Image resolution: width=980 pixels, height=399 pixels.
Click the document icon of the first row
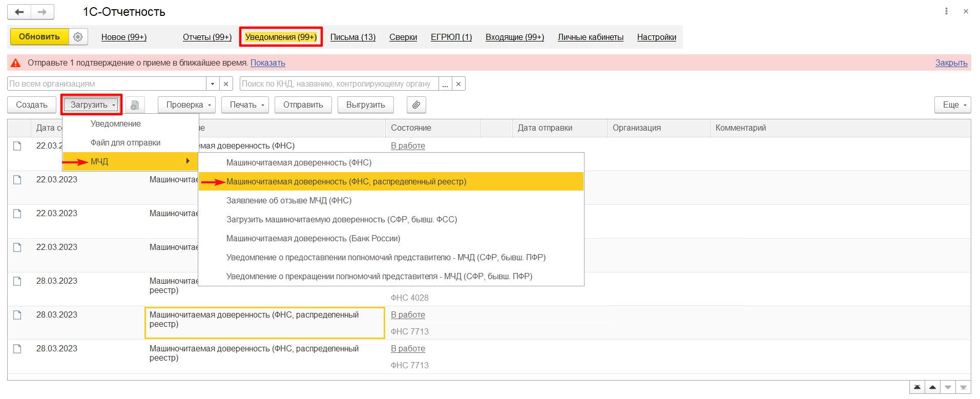(x=17, y=146)
